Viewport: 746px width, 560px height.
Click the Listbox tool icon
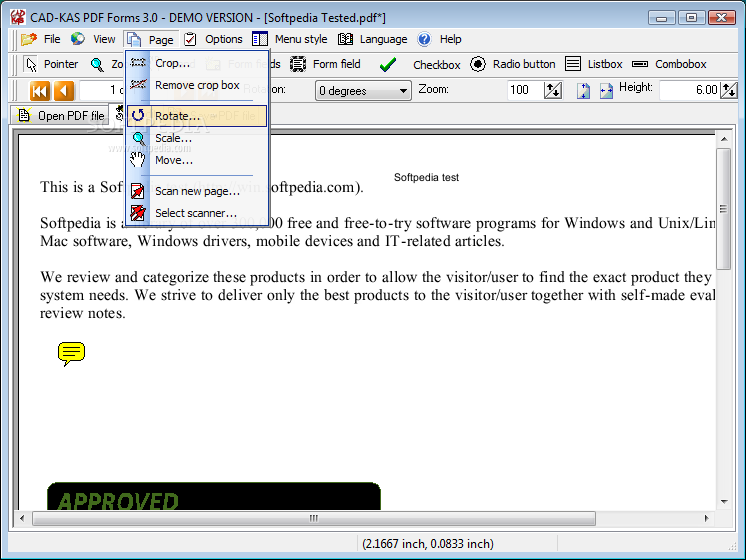coord(573,64)
